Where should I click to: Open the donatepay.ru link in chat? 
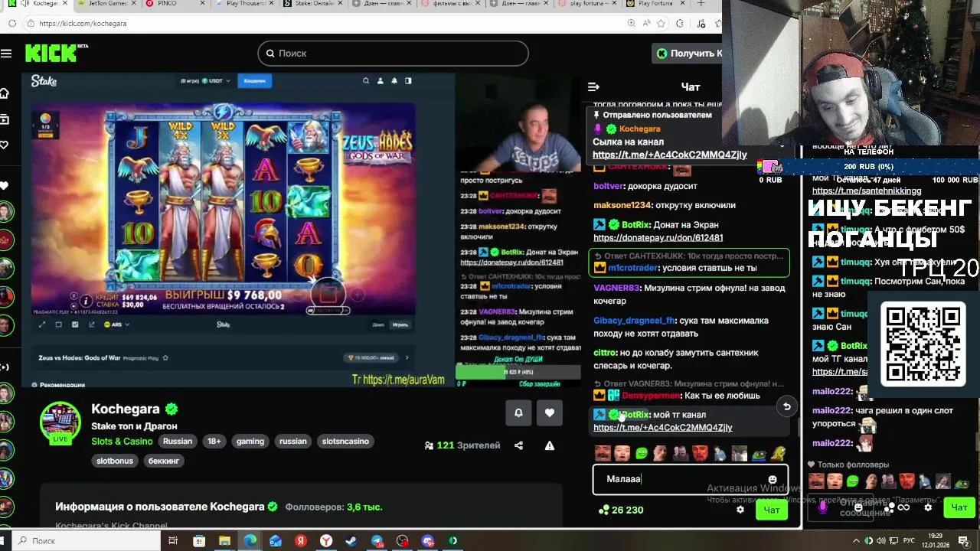[658, 237]
